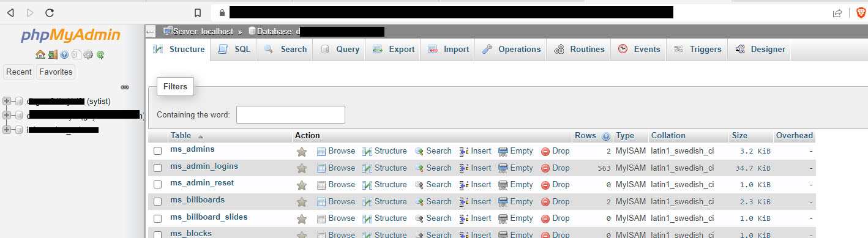Expand the second database tree node
868x238 pixels.
click(x=7, y=115)
